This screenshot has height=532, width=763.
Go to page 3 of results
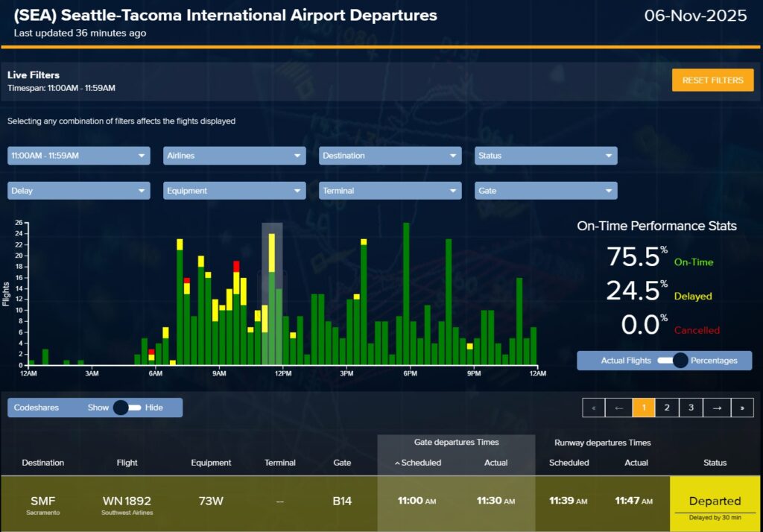[691, 408]
